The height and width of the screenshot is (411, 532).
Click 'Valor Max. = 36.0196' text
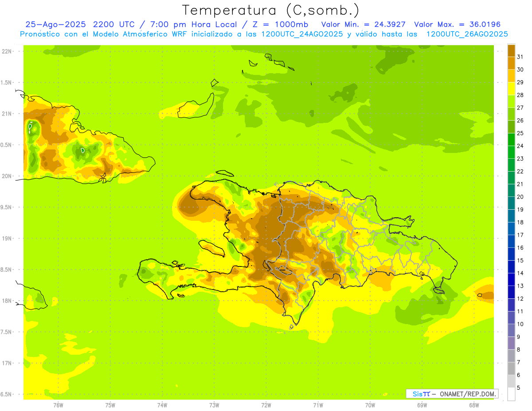pos(457,25)
